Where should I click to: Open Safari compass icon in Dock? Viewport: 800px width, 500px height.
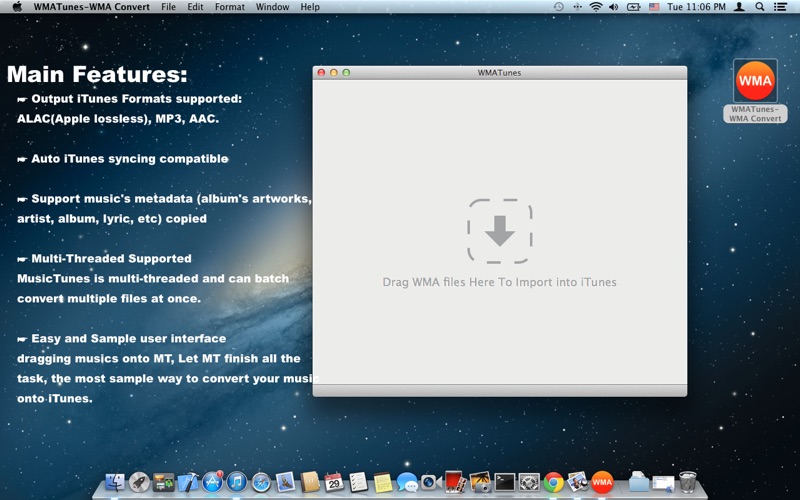261,482
